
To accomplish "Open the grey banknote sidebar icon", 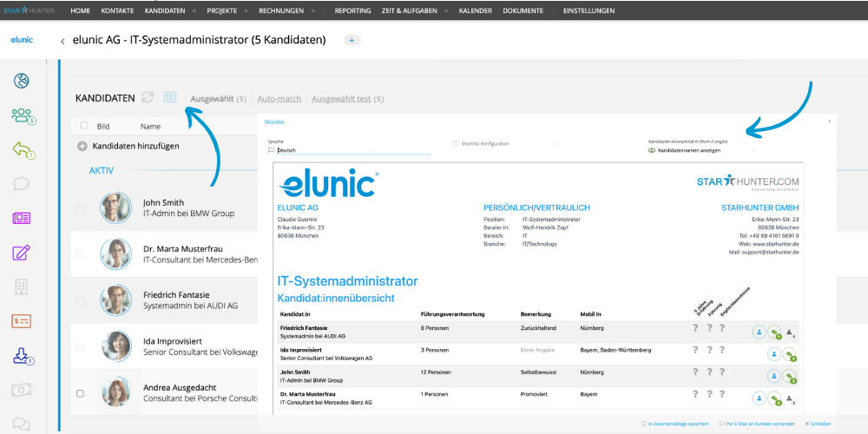I will (x=21, y=390).
